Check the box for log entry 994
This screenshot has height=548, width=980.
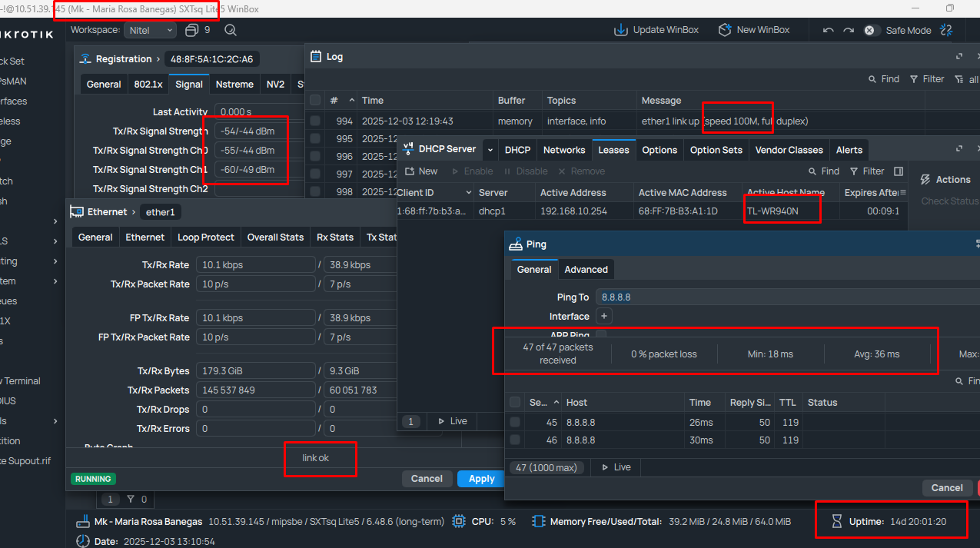pyautogui.click(x=315, y=121)
